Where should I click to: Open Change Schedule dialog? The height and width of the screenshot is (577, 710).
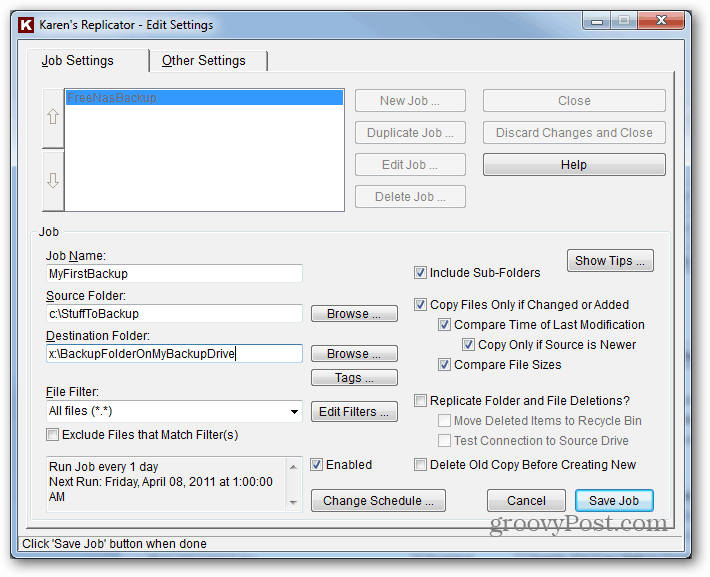click(x=378, y=500)
